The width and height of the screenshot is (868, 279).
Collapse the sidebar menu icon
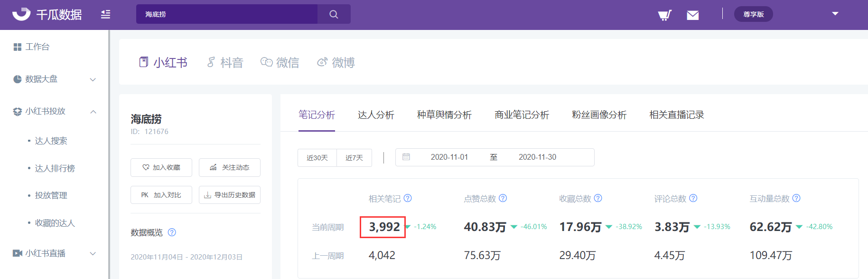[x=105, y=14]
